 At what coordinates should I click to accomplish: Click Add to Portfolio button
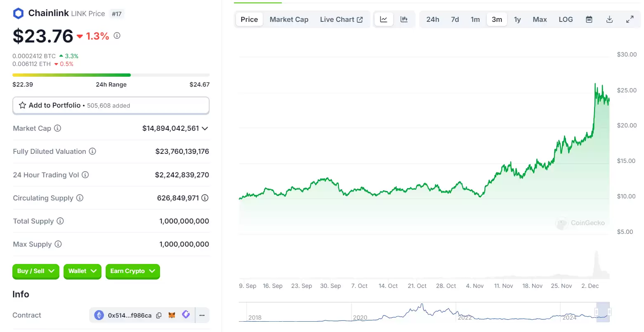111,106
